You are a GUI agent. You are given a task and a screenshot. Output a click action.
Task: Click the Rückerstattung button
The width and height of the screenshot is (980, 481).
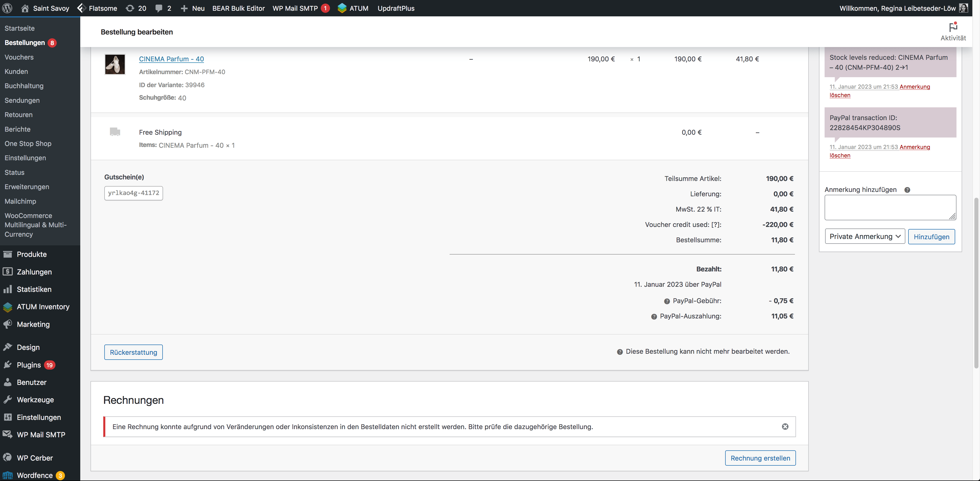pyautogui.click(x=133, y=352)
